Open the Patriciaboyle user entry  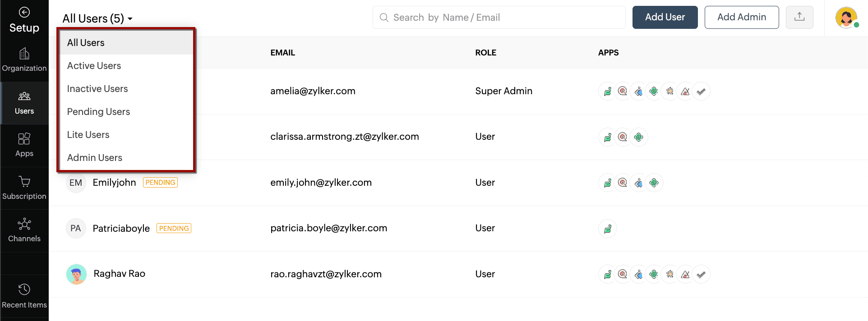[121, 229]
